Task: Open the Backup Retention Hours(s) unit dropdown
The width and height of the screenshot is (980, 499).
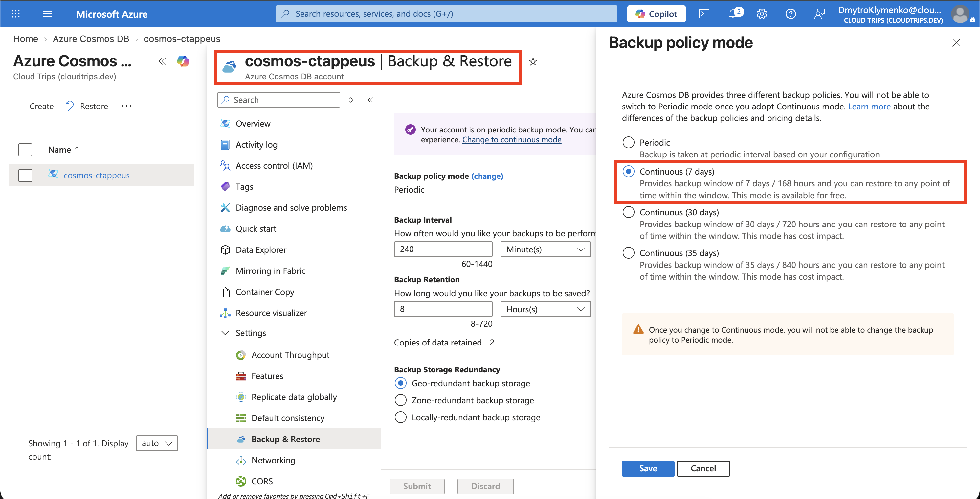Action: pyautogui.click(x=546, y=309)
